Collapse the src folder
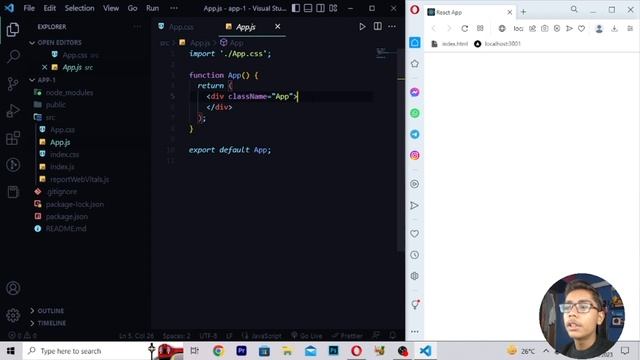The width and height of the screenshot is (640, 360). (50, 118)
